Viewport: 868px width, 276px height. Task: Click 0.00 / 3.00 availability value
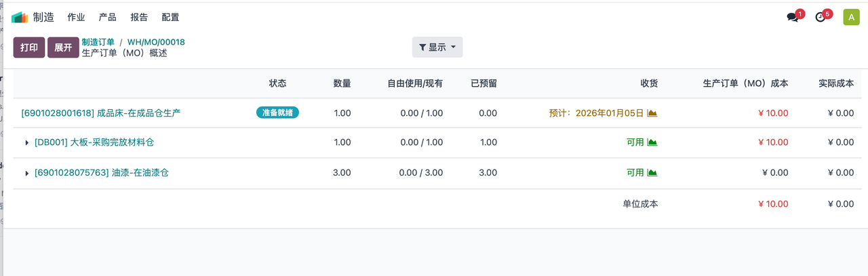(421, 173)
